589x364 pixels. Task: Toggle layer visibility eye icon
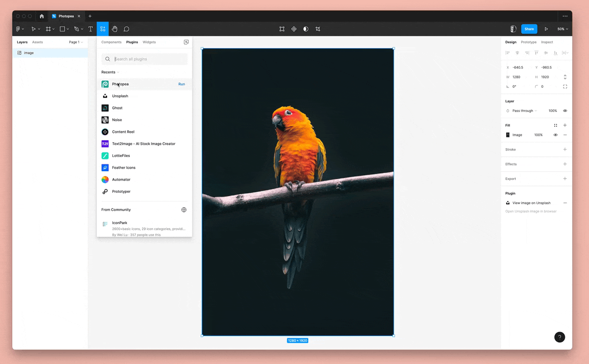pos(565,111)
